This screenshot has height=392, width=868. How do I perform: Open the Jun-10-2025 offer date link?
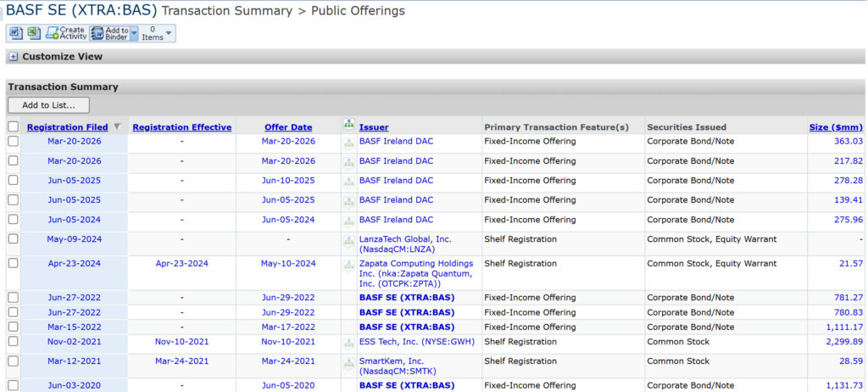click(x=288, y=180)
